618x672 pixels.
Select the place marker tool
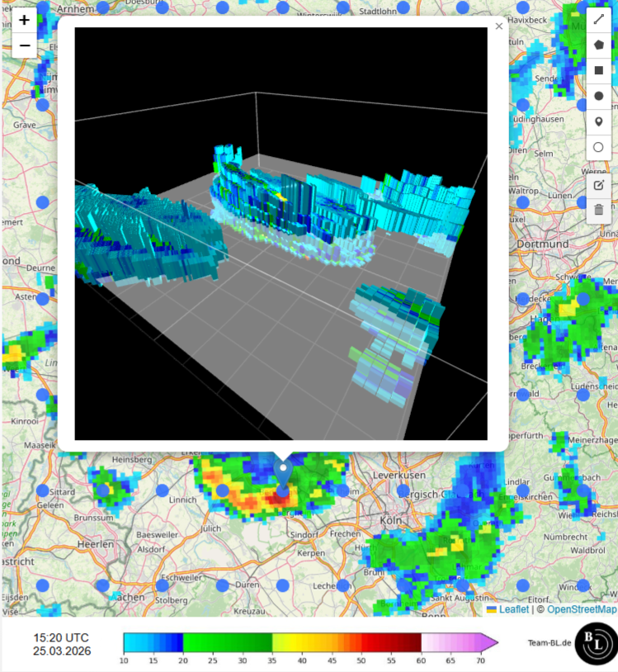click(x=599, y=121)
